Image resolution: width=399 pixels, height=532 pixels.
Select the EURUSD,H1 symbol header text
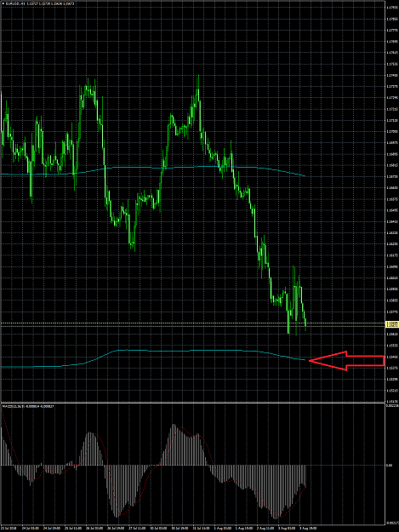(x=14, y=3)
